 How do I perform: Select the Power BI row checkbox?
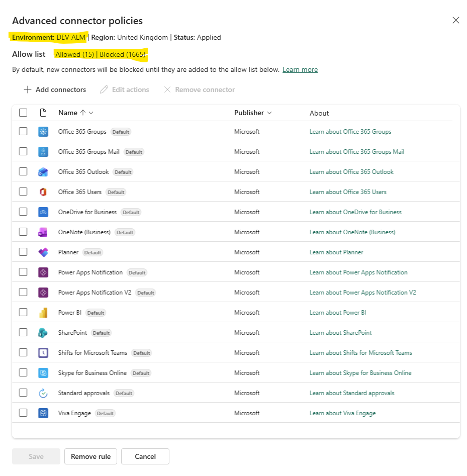pos(23,312)
